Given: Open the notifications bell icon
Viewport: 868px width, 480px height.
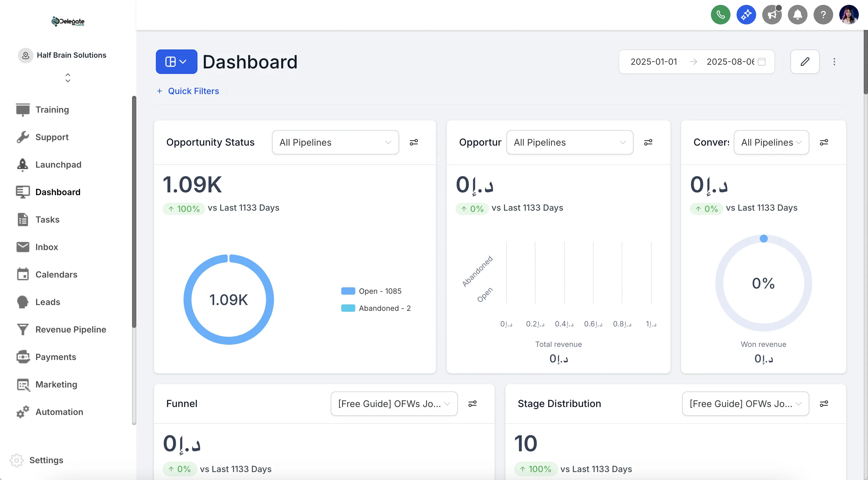Looking at the screenshot, I should pos(797,15).
